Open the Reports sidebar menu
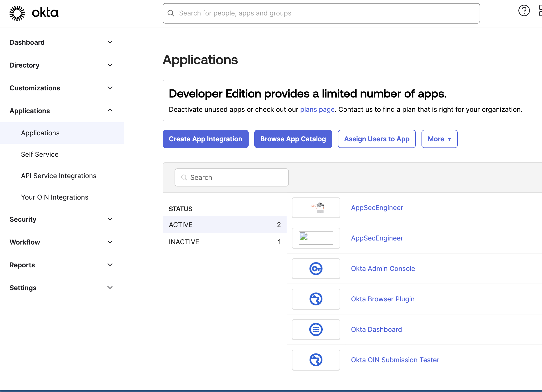The image size is (542, 392). [x=22, y=265]
